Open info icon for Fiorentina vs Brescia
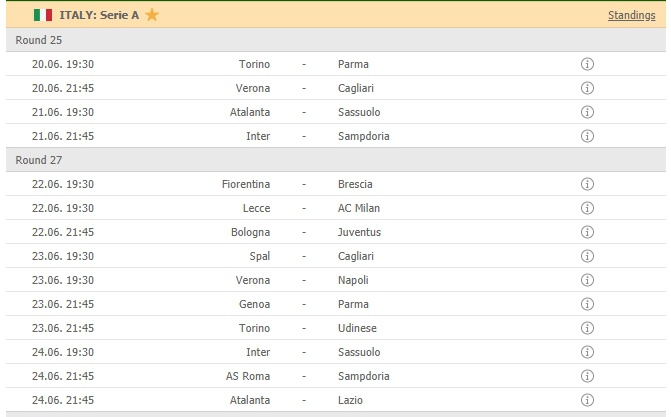The image size is (671, 417). tap(587, 184)
